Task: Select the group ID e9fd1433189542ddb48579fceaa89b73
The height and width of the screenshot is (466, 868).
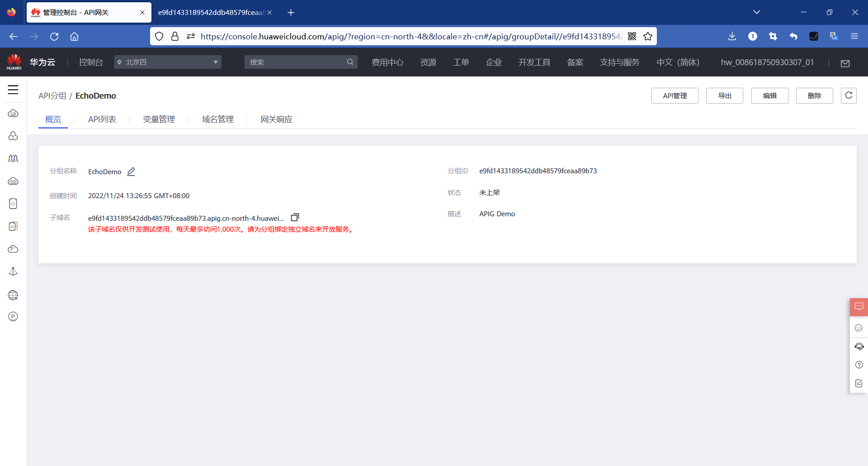Action: (x=538, y=171)
